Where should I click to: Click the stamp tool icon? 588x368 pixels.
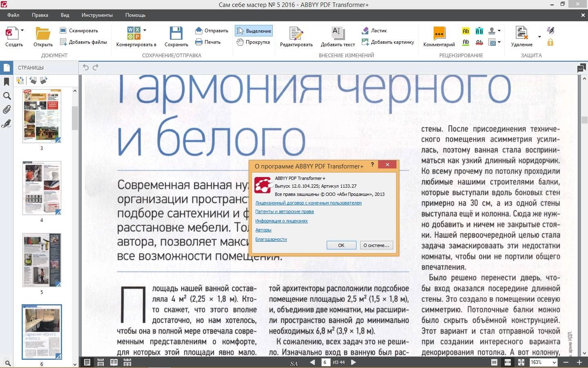click(x=492, y=31)
